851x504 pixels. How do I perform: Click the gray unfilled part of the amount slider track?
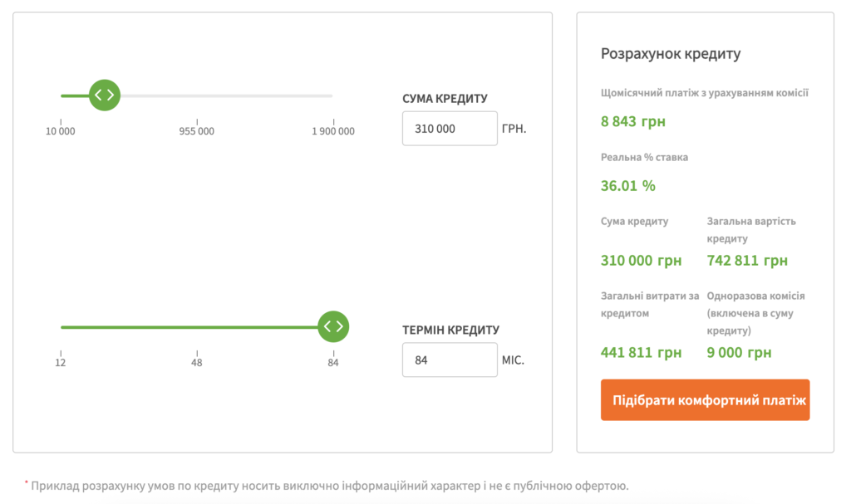tap(224, 95)
